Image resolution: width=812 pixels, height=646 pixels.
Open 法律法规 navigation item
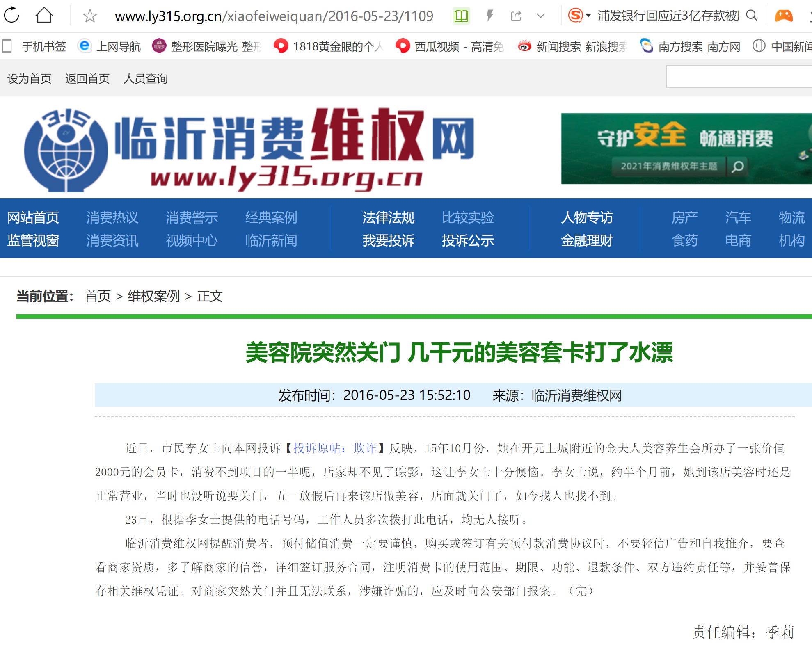(389, 217)
